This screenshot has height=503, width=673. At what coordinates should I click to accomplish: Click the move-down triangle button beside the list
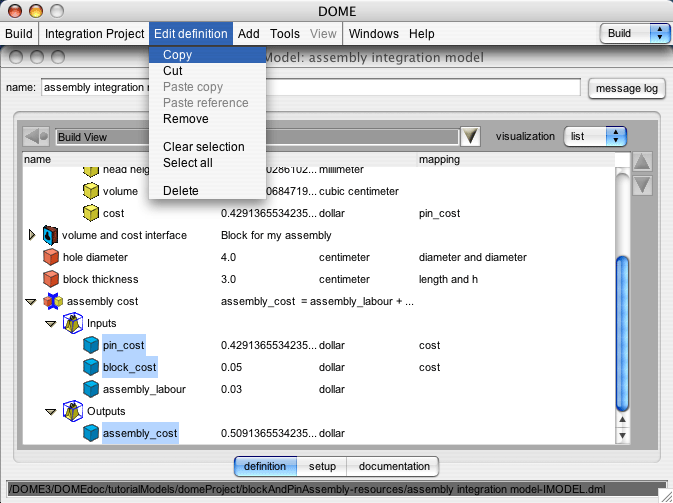(x=642, y=185)
